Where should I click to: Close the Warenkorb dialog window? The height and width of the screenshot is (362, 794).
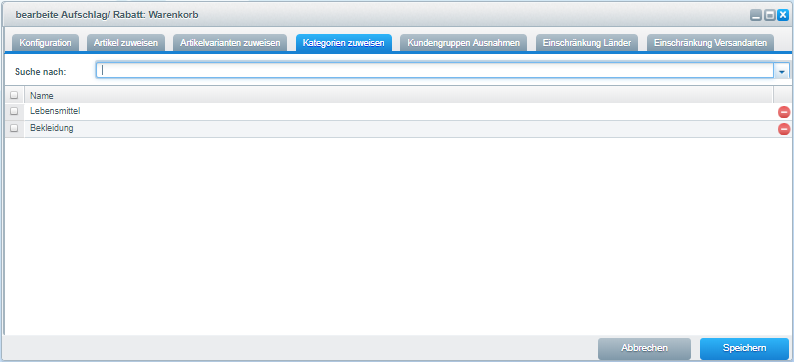point(783,16)
